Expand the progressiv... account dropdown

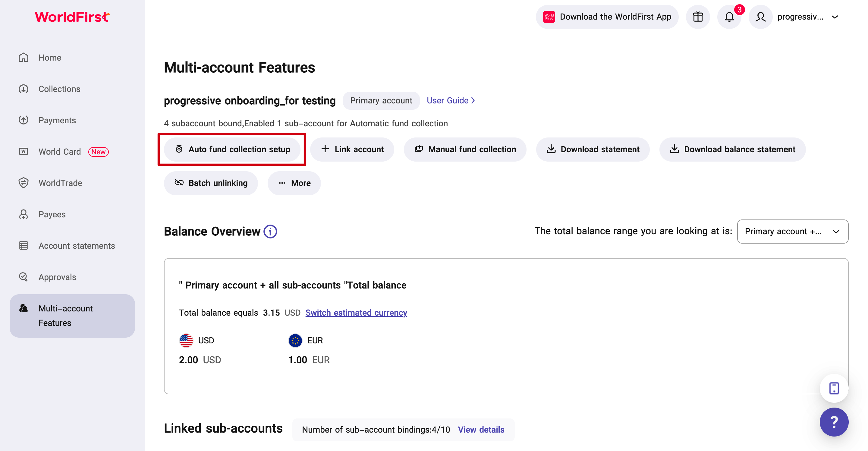coord(834,17)
